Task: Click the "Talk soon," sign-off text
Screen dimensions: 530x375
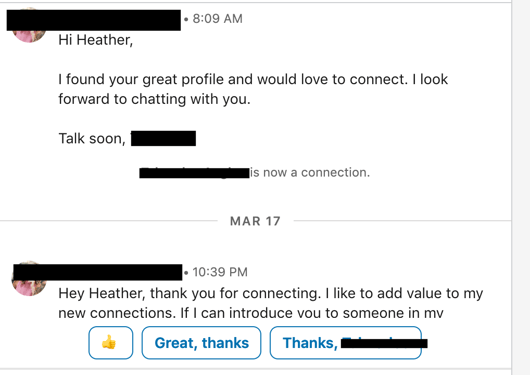Action: click(x=92, y=139)
